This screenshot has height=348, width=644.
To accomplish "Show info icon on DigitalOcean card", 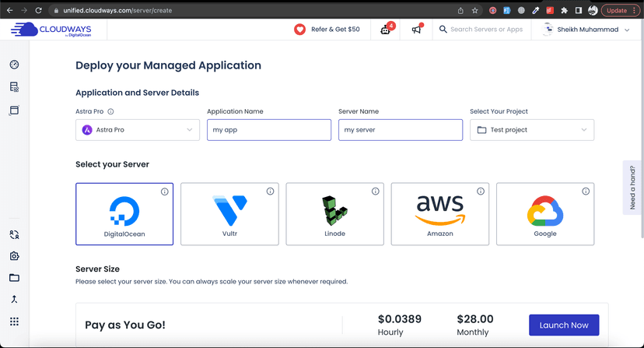I will 165,192.
